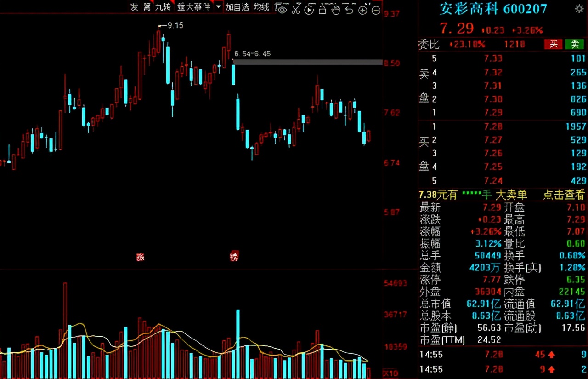Select the 九转 indicator tab
588x379 pixels.
(163, 7)
